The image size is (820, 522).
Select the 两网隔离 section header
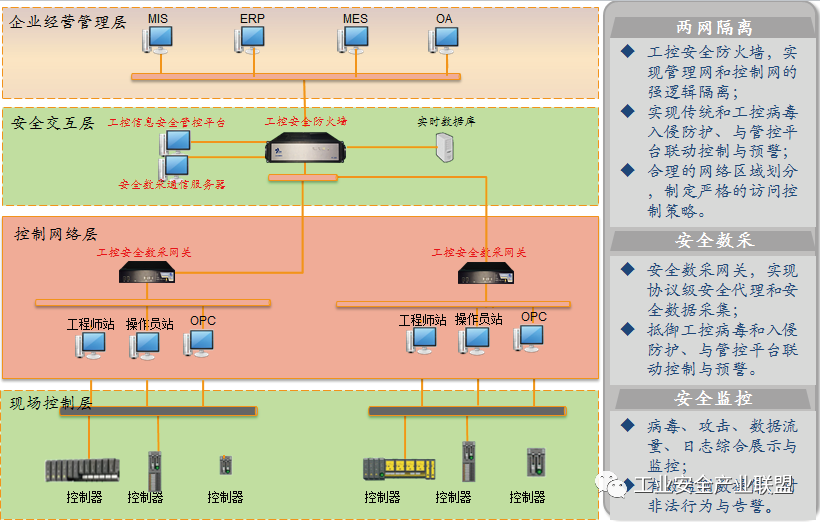click(x=714, y=29)
